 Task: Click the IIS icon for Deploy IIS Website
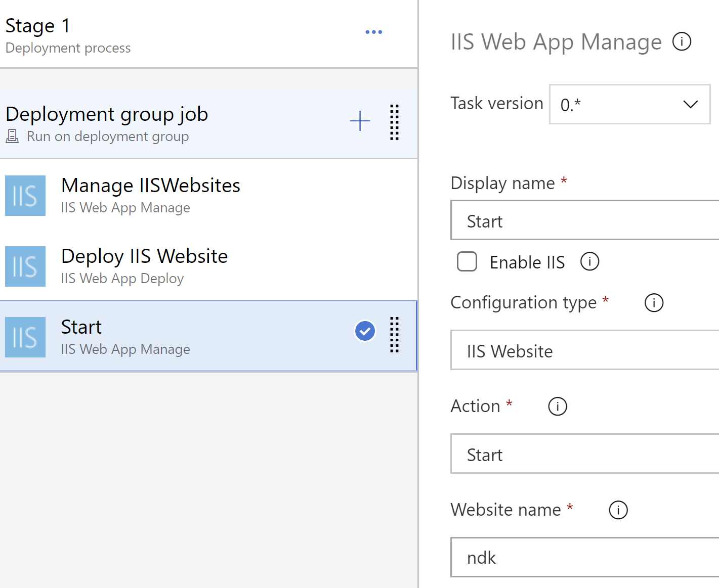point(25,266)
